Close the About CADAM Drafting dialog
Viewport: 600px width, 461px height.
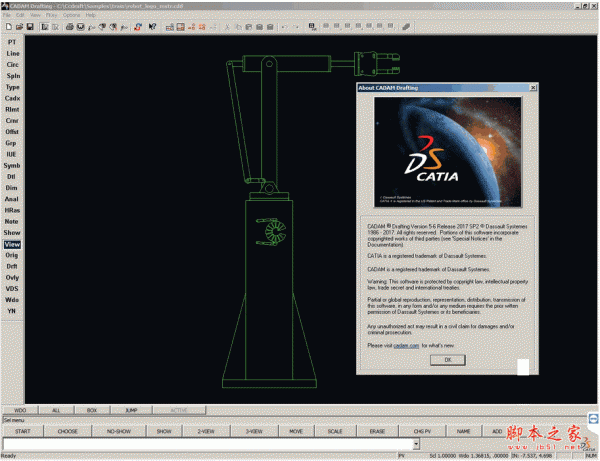[533, 88]
